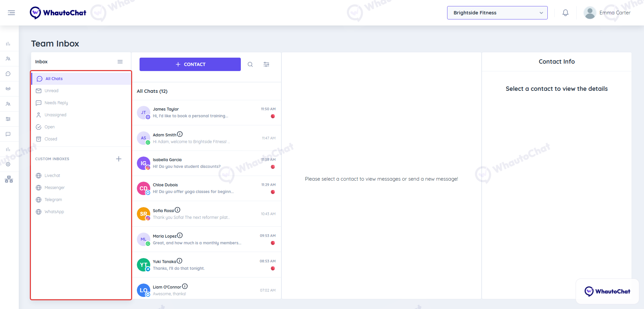
Task: Click the info icon next to Liam O'Connor
Action: coord(185,286)
